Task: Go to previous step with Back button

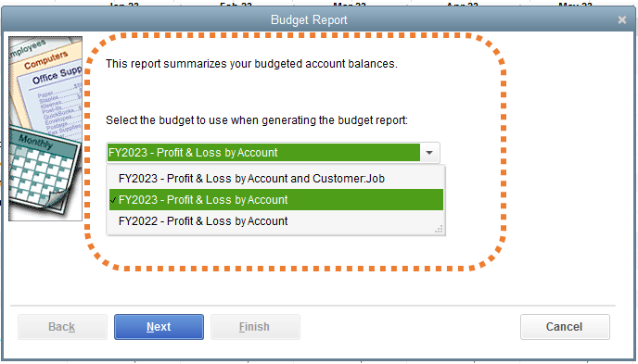Action: pos(62,327)
